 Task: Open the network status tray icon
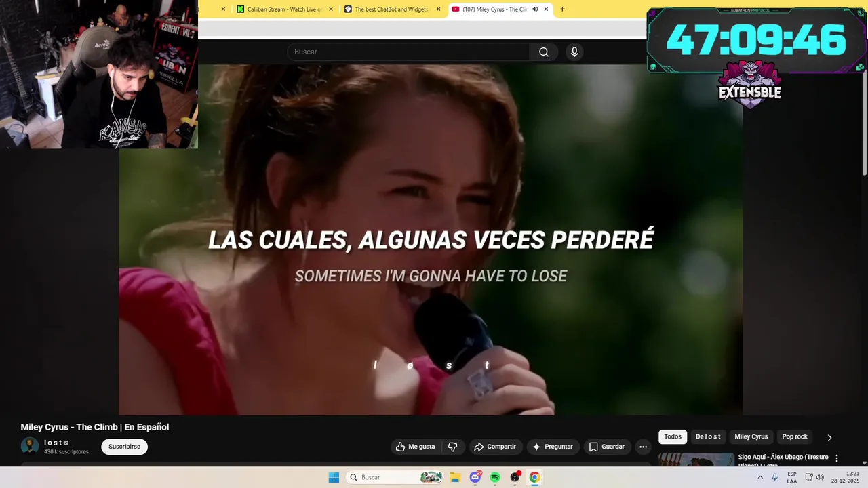[x=809, y=477]
